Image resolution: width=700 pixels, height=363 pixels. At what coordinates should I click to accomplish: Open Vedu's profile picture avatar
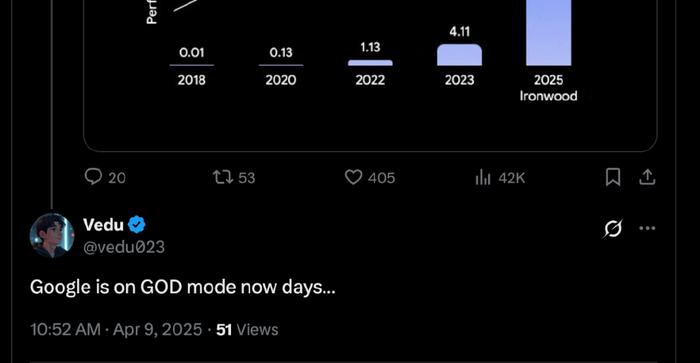point(52,235)
